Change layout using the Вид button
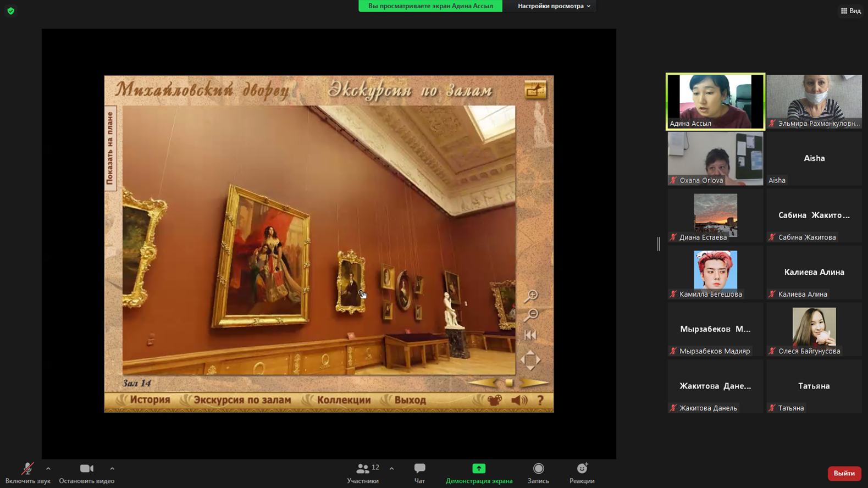The height and width of the screenshot is (488, 868). (850, 10)
